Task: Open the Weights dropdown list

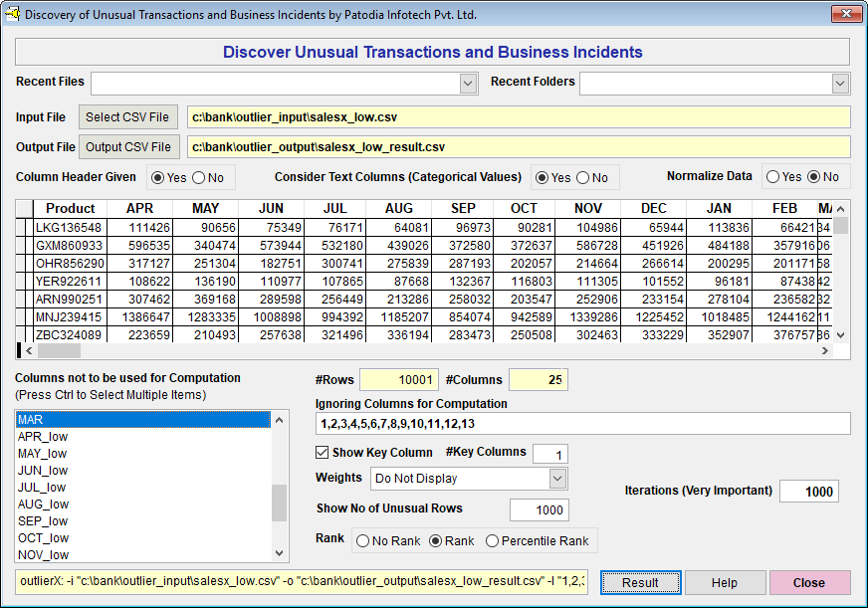Action: pos(557,479)
